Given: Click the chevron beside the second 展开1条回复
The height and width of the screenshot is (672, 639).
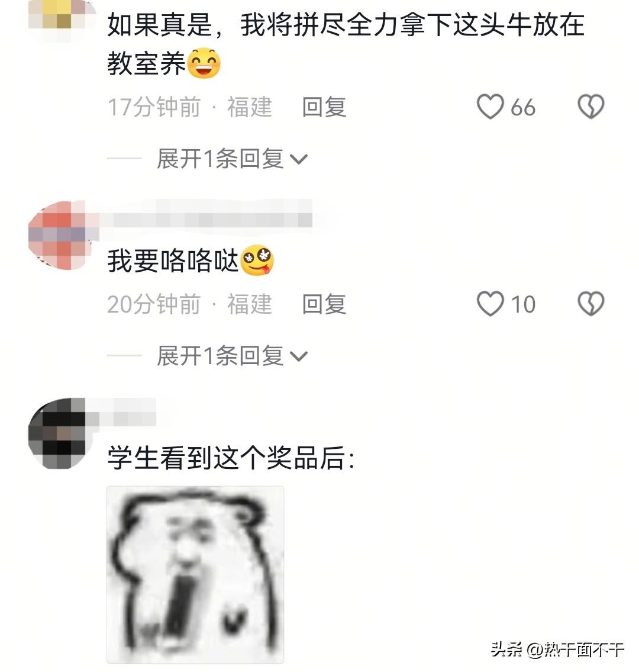Looking at the screenshot, I should click(299, 356).
